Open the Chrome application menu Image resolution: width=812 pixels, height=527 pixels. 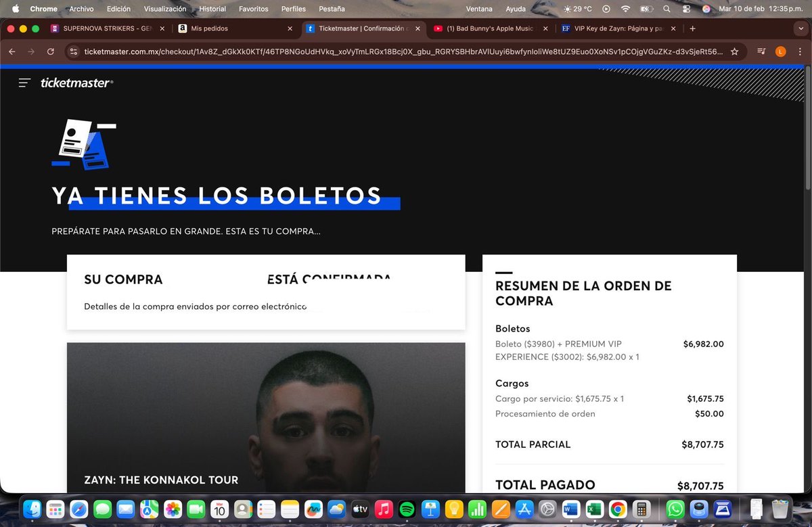(43, 9)
